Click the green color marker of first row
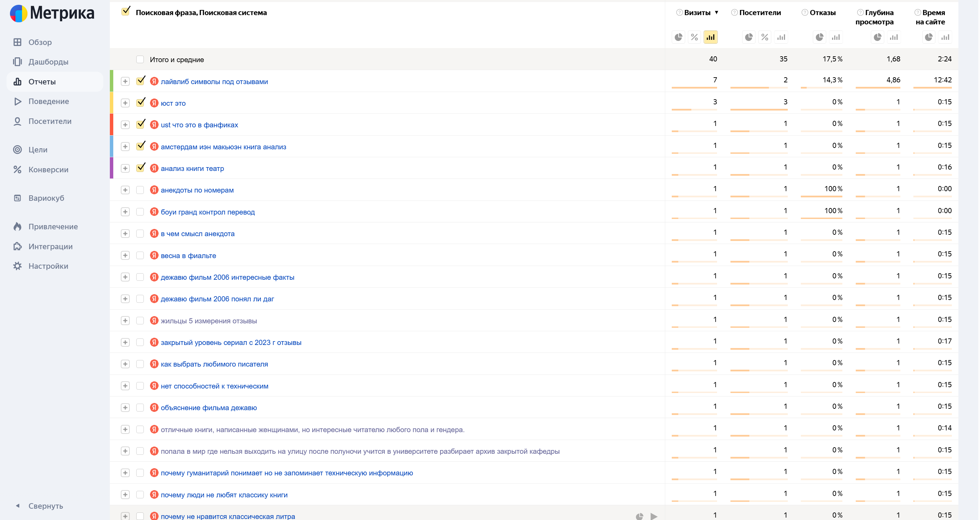Screen dimensions: 980x520 pyautogui.click(x=112, y=81)
